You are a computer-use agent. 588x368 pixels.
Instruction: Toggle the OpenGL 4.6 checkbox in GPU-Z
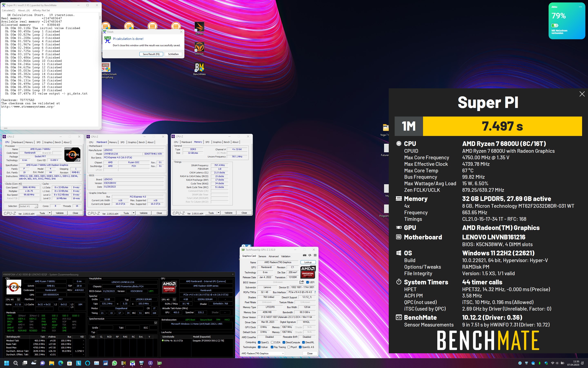click(x=300, y=347)
